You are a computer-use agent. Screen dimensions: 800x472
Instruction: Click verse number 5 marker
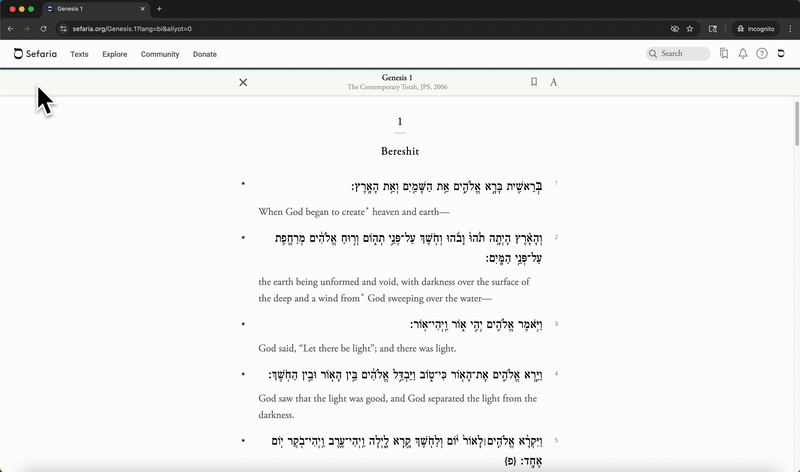[556, 440]
